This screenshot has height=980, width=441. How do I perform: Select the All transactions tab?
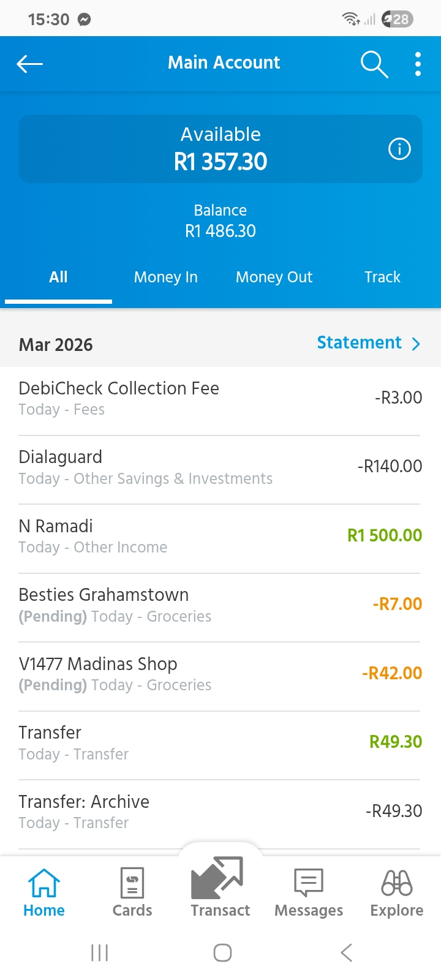point(58,277)
